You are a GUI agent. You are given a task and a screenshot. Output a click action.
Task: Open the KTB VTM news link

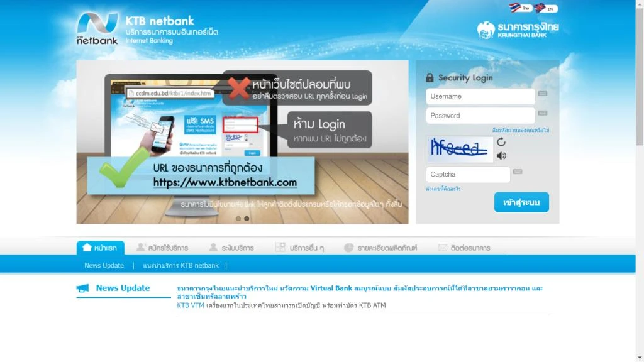click(191, 305)
